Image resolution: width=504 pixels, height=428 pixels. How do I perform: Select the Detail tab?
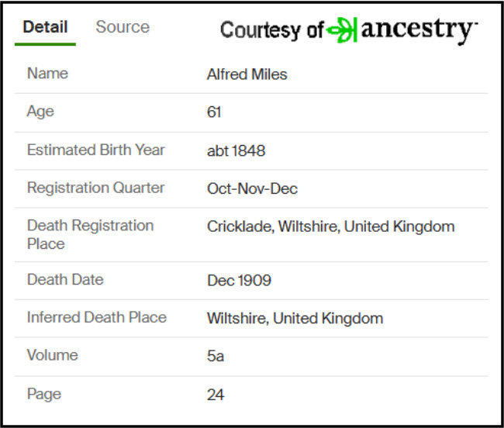45,27
